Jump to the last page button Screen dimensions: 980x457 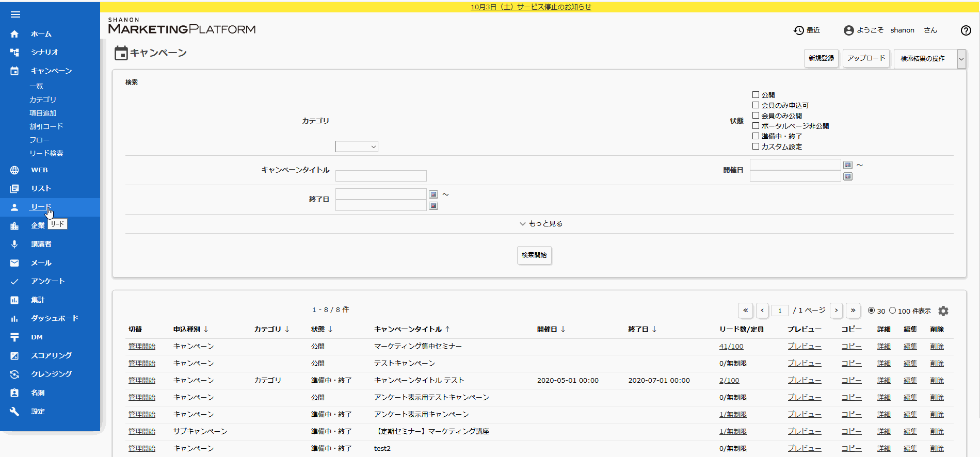click(853, 311)
